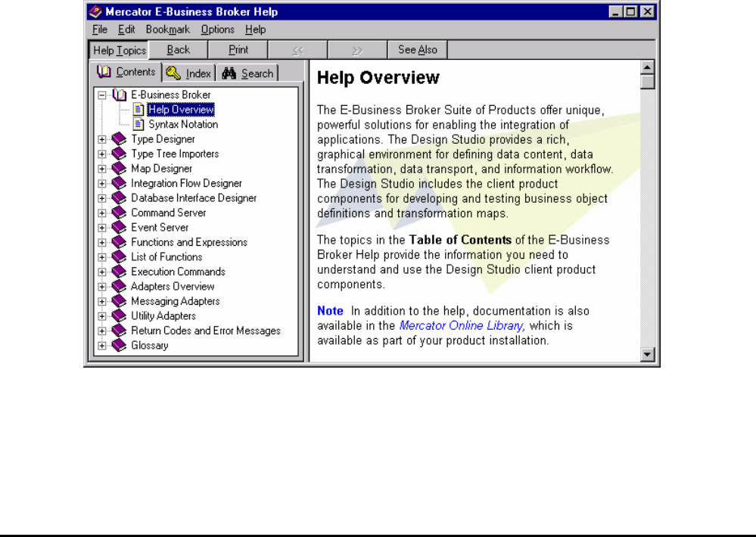Click the book icon for Glossary

pyautogui.click(x=119, y=346)
